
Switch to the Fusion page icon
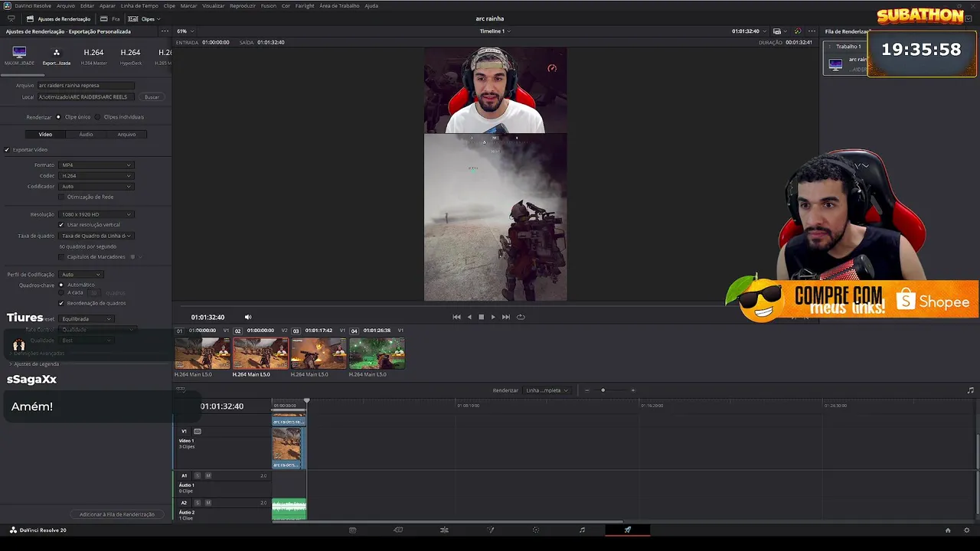click(490, 530)
